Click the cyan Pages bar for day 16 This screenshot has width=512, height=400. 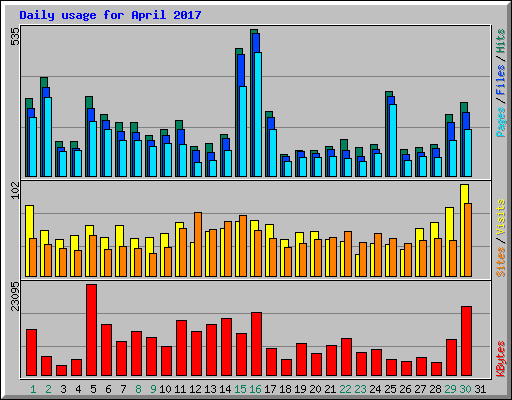point(258,114)
